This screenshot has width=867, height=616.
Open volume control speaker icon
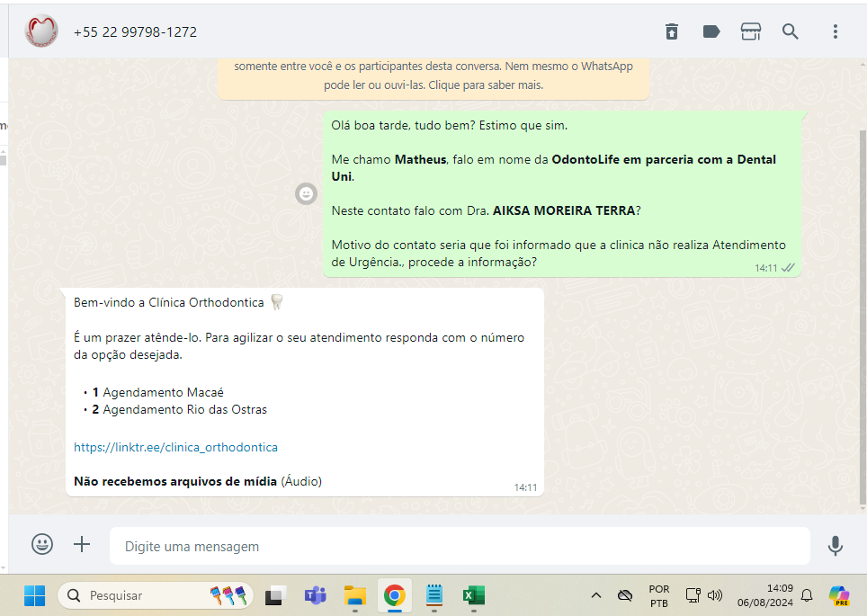point(715,595)
